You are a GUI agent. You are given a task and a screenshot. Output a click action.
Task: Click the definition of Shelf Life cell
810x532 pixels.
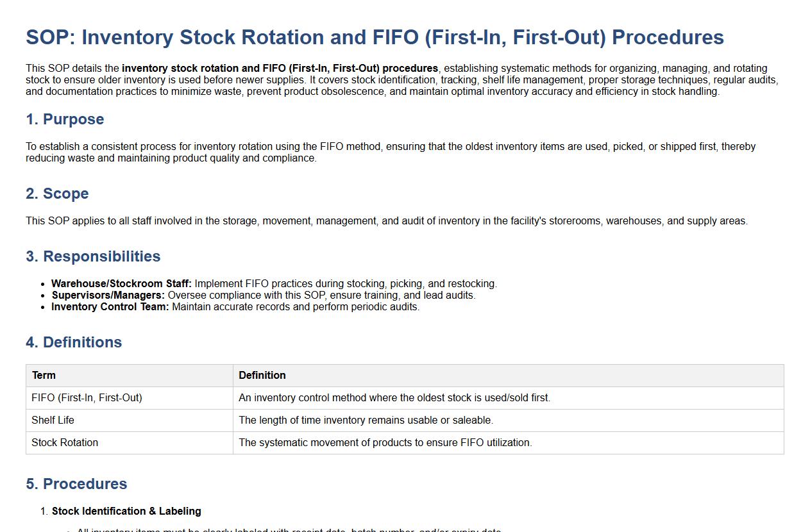click(366, 420)
